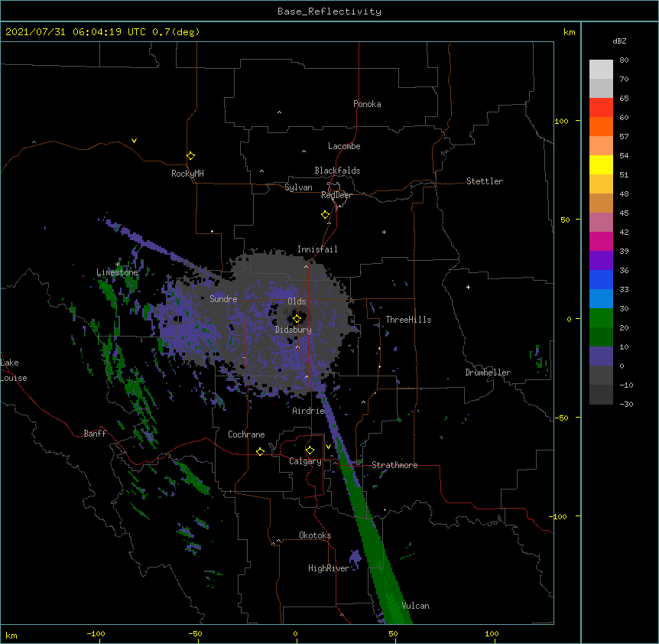Select the 50 tick label on bottom axis
659x644 pixels.
pyautogui.click(x=394, y=633)
